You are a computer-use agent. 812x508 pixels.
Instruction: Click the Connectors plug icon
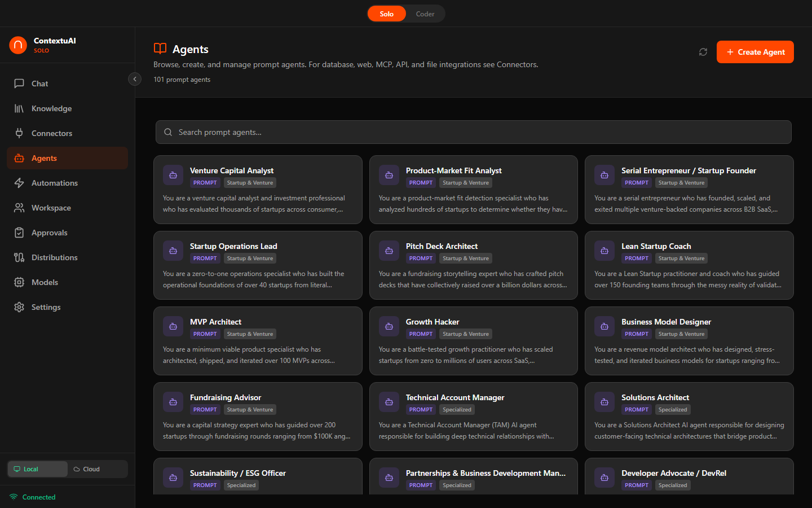(19, 133)
